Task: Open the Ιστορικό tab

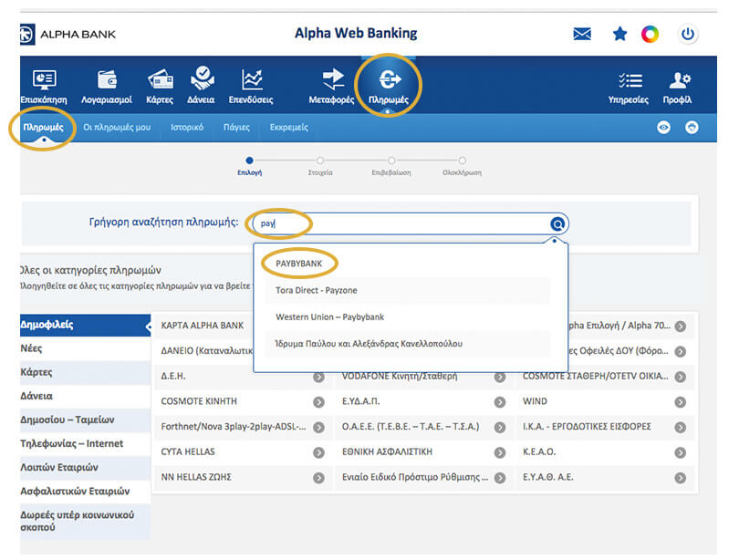Action: point(187,127)
